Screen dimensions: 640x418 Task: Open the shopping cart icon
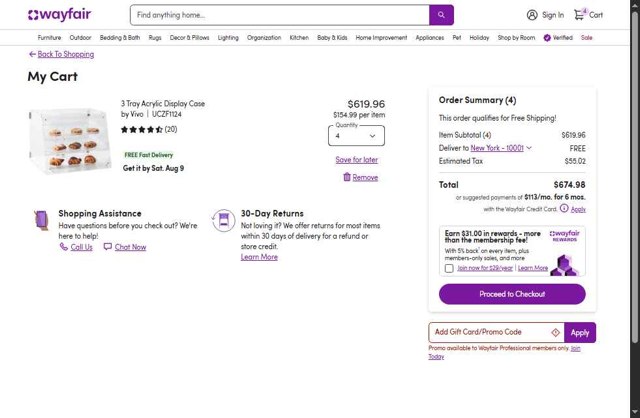point(579,15)
